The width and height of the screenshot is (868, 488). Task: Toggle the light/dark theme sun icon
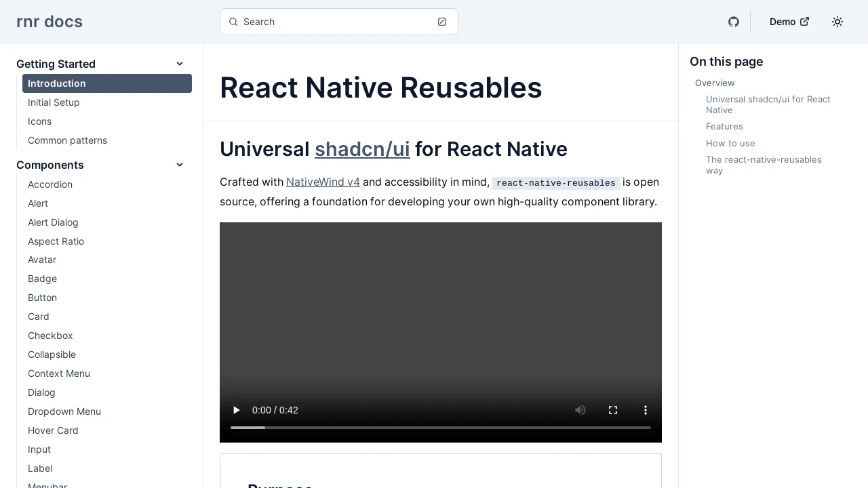(837, 22)
